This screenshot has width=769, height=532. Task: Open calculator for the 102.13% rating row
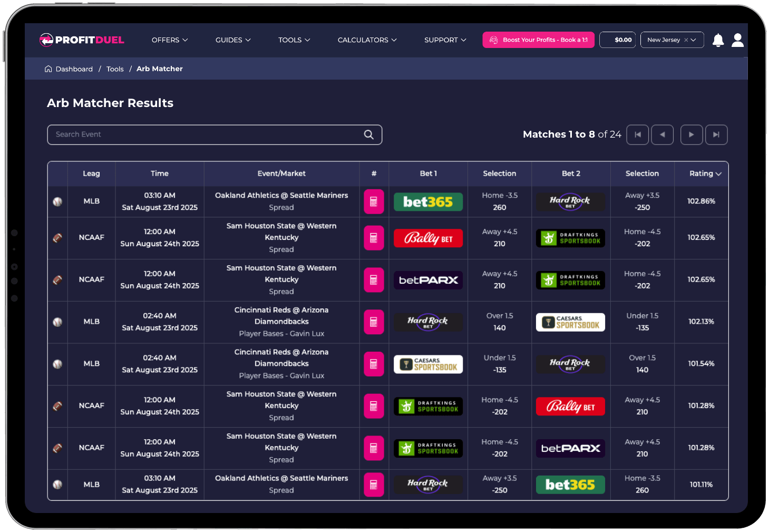[374, 322]
